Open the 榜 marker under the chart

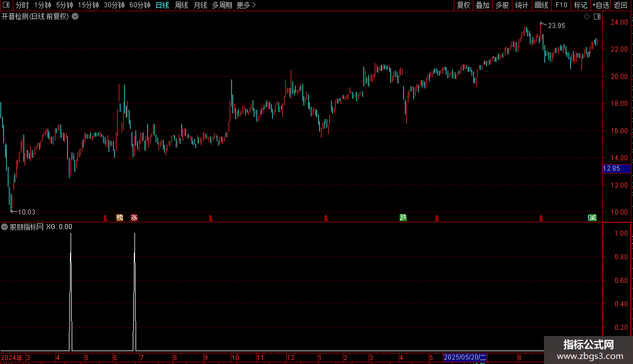point(119,217)
